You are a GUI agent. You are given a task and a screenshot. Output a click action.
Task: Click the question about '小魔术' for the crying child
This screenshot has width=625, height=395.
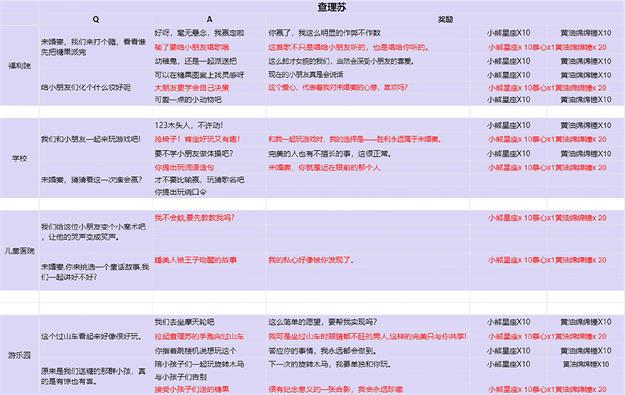[93, 232]
